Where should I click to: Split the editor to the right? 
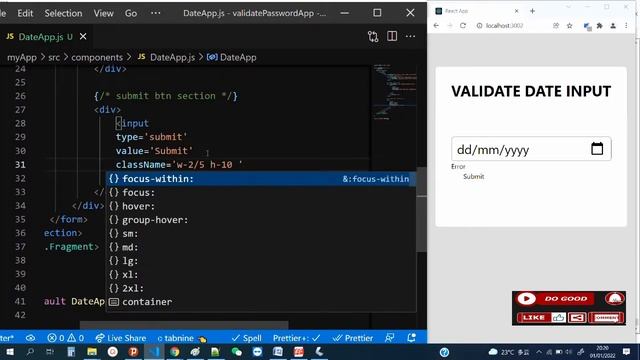coord(392,36)
